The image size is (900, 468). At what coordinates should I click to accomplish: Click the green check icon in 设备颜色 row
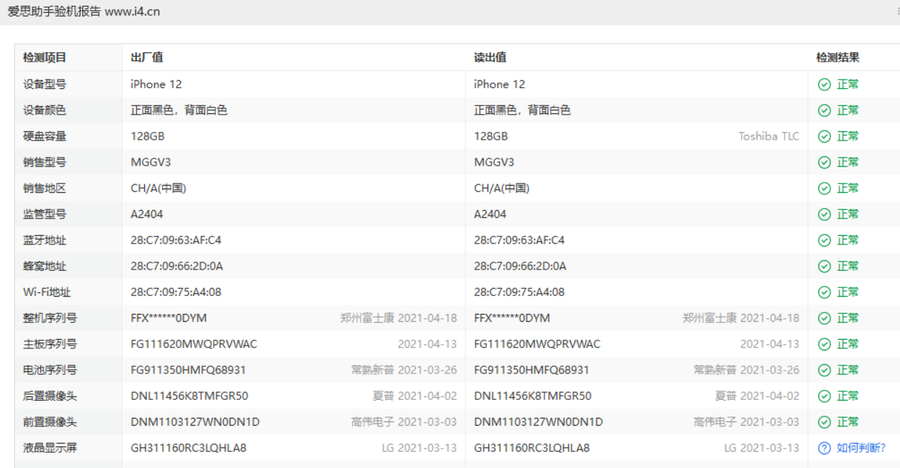click(x=824, y=110)
